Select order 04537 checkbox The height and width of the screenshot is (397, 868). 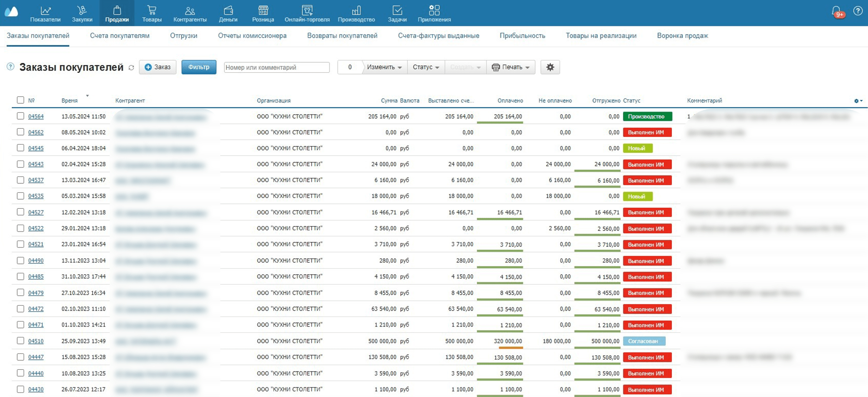click(20, 180)
